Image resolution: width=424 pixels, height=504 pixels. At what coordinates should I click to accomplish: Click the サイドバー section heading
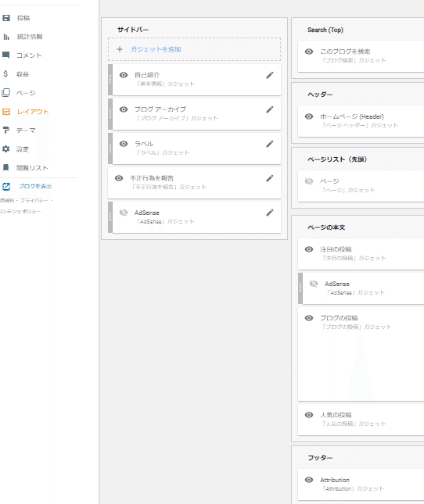[x=133, y=30]
